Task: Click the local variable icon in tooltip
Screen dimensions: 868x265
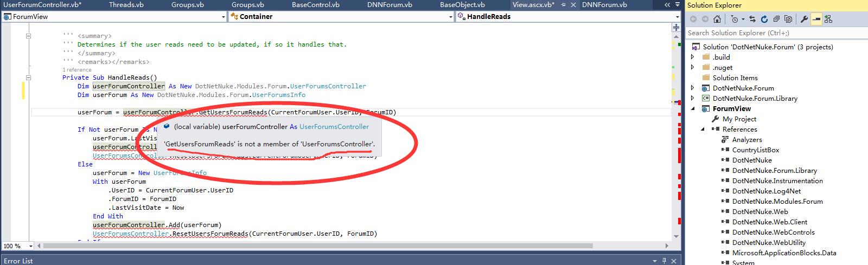Action: [x=167, y=126]
